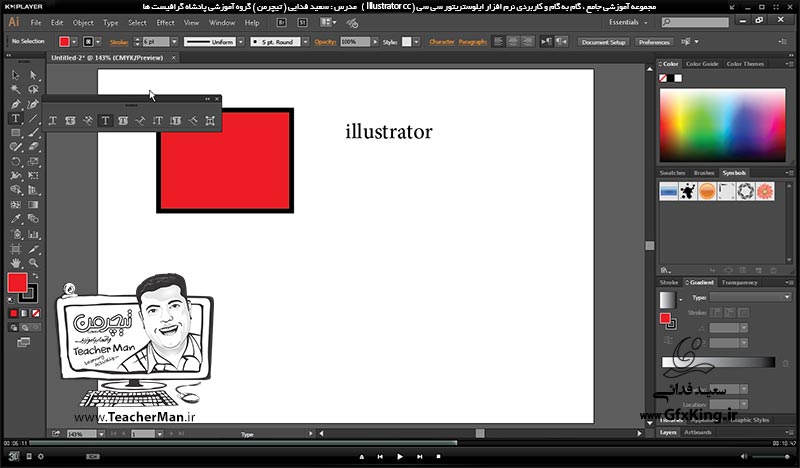
Task: Select the Rotate tool
Action: click(15, 161)
